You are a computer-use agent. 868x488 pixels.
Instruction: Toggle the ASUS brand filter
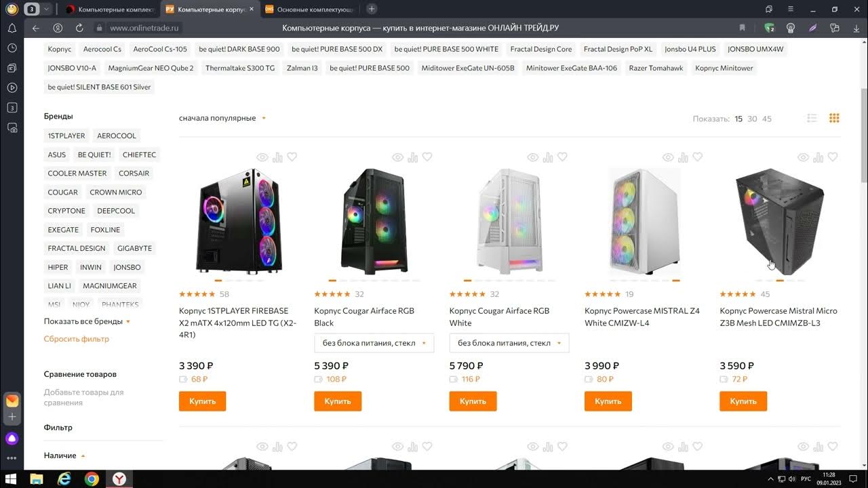pyautogui.click(x=57, y=155)
